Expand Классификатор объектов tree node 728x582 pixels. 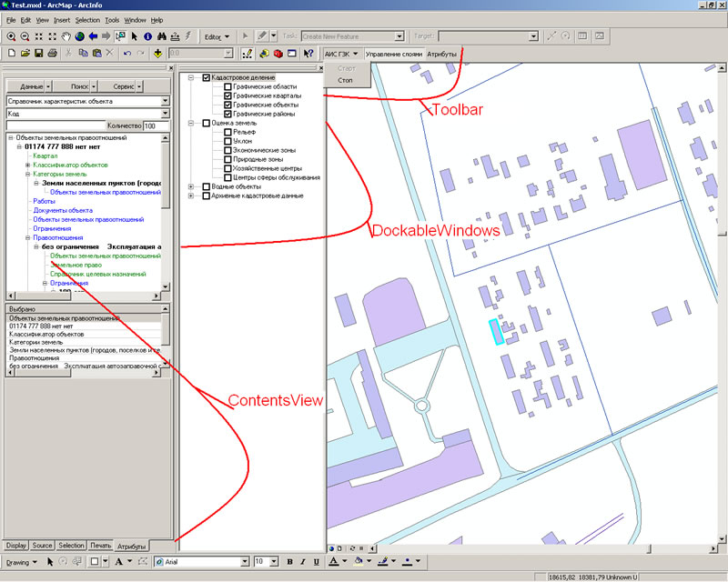point(28,166)
